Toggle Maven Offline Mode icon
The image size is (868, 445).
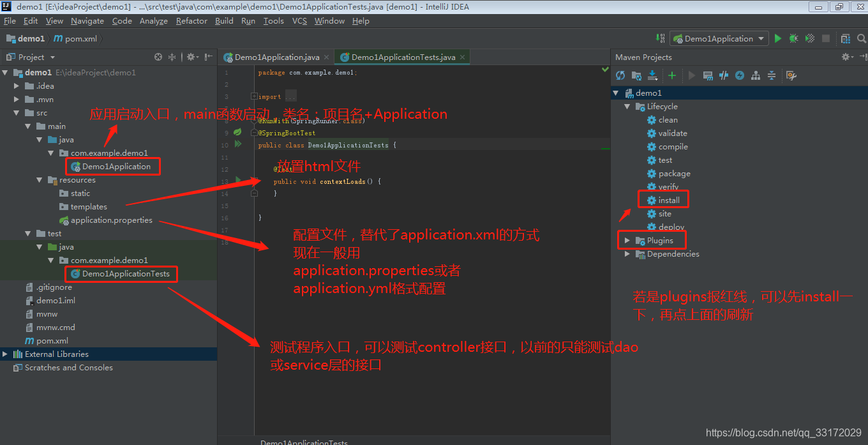point(724,75)
